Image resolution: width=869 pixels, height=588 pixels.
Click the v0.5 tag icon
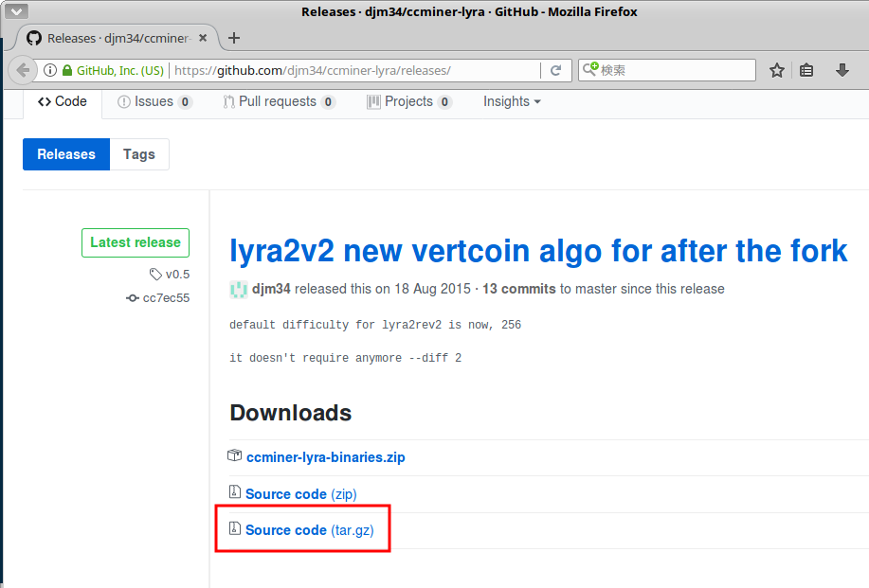click(x=155, y=275)
